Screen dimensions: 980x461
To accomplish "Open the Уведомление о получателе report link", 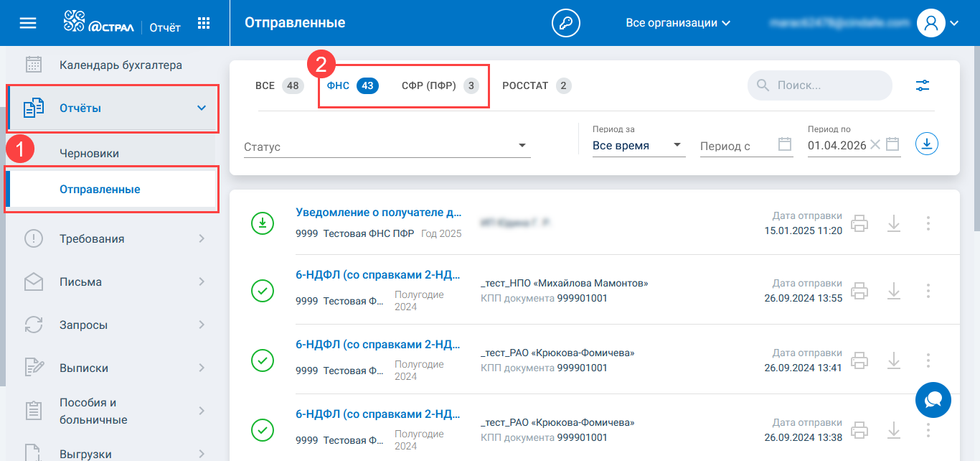I will tap(378, 213).
